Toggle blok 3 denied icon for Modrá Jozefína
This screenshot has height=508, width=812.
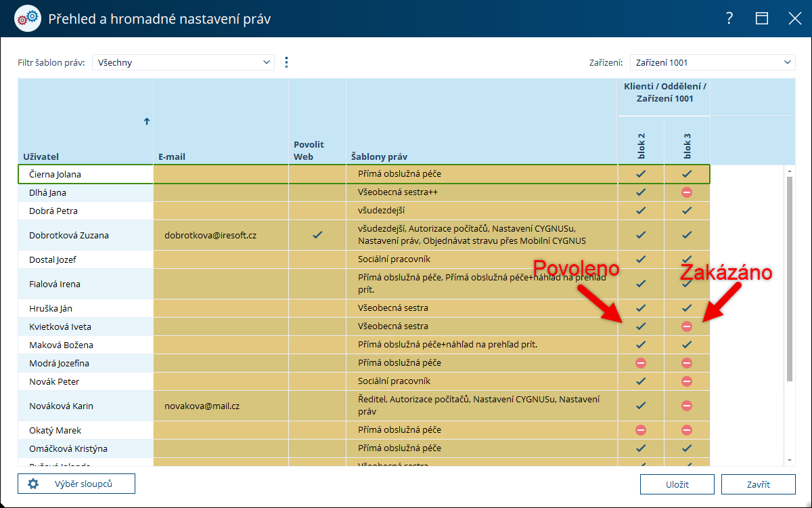pos(687,363)
